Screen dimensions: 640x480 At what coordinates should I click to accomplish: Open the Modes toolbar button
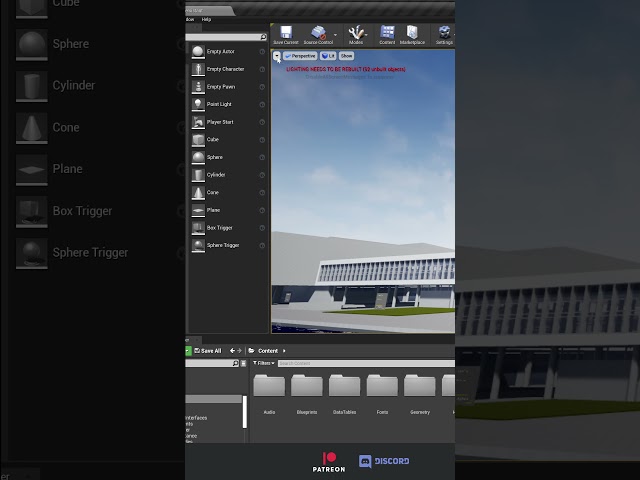pyautogui.click(x=356, y=35)
